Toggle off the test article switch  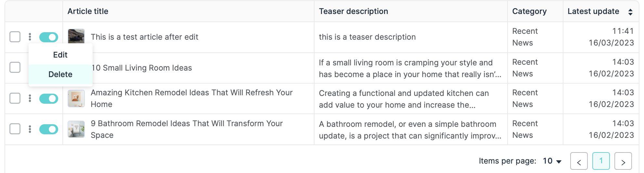pos(49,37)
